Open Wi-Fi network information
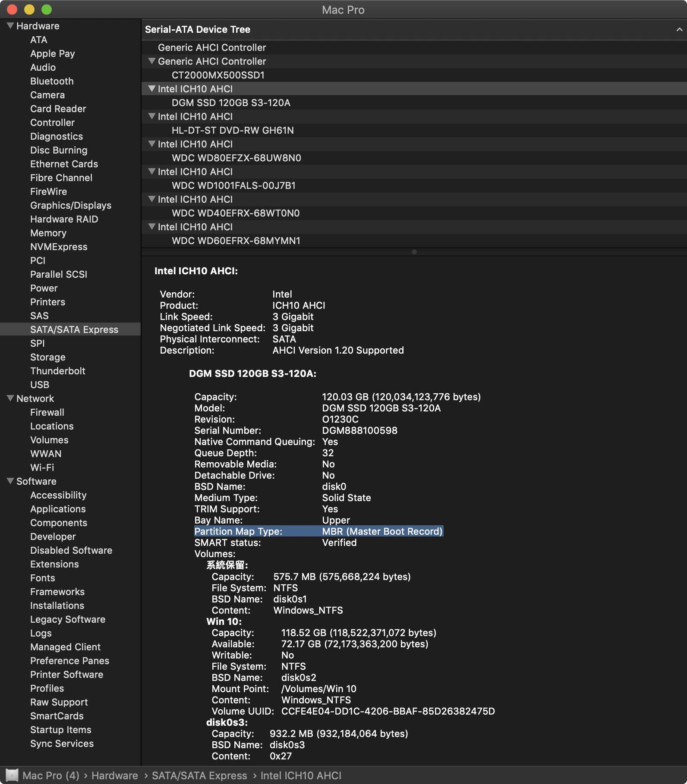This screenshot has width=687, height=784. pos(70,467)
